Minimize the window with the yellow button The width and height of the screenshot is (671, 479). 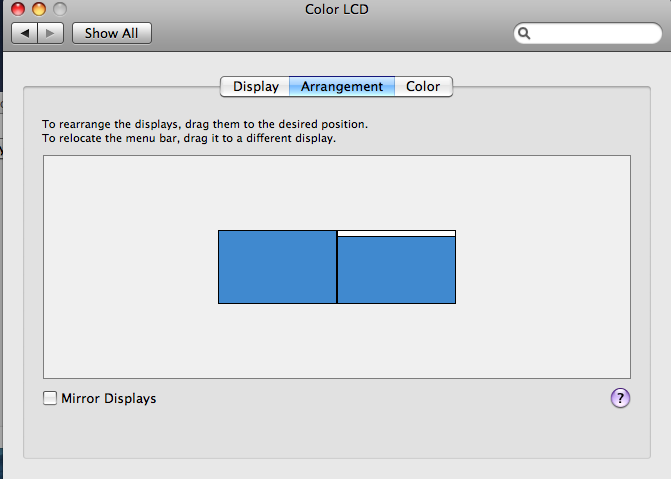pos(39,9)
